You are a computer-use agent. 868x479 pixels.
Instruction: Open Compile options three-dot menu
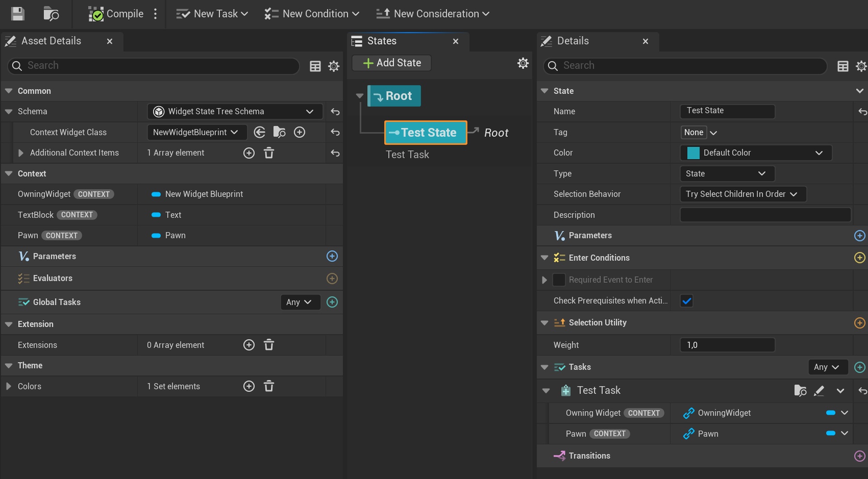[155, 14]
